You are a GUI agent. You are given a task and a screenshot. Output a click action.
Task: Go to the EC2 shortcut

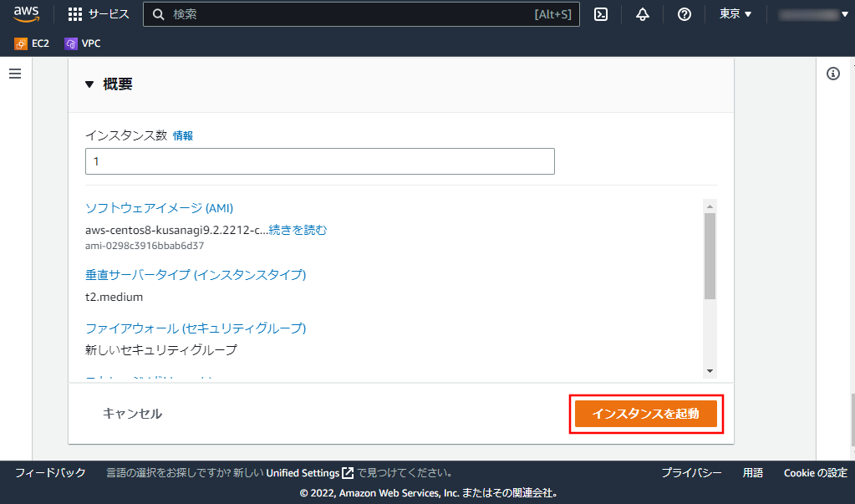point(32,43)
